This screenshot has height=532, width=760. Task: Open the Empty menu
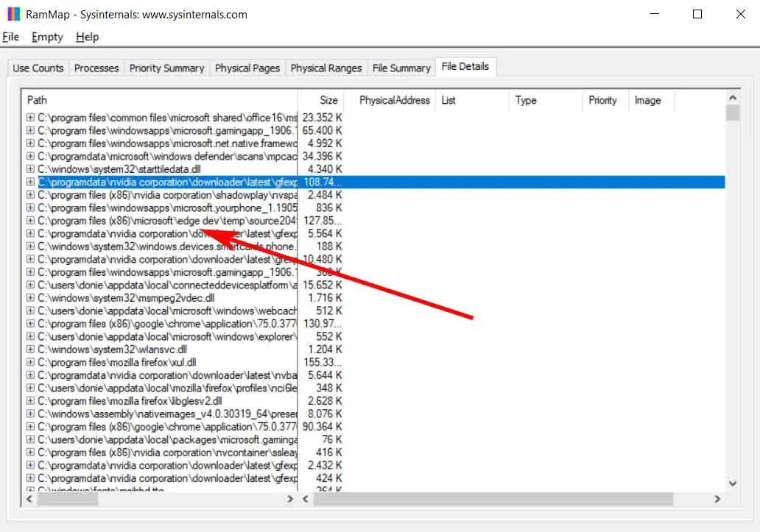(x=47, y=37)
